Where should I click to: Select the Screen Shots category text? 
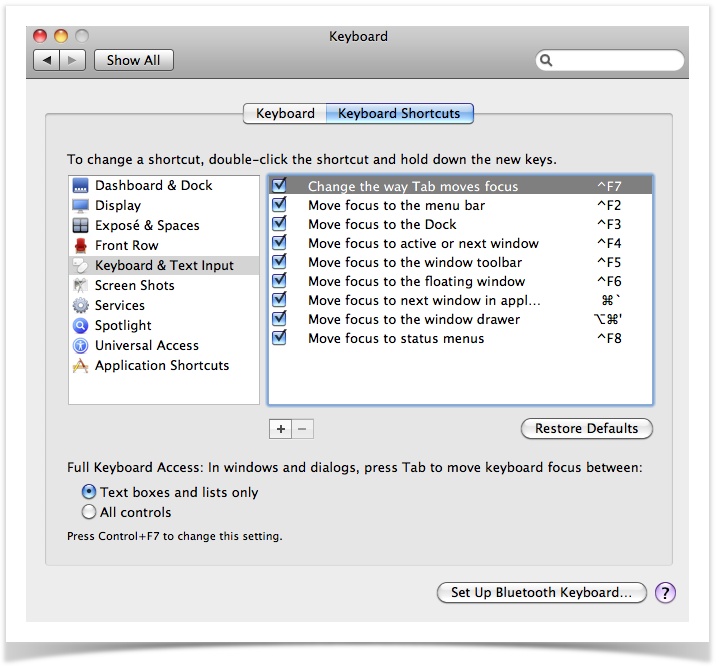coord(135,285)
